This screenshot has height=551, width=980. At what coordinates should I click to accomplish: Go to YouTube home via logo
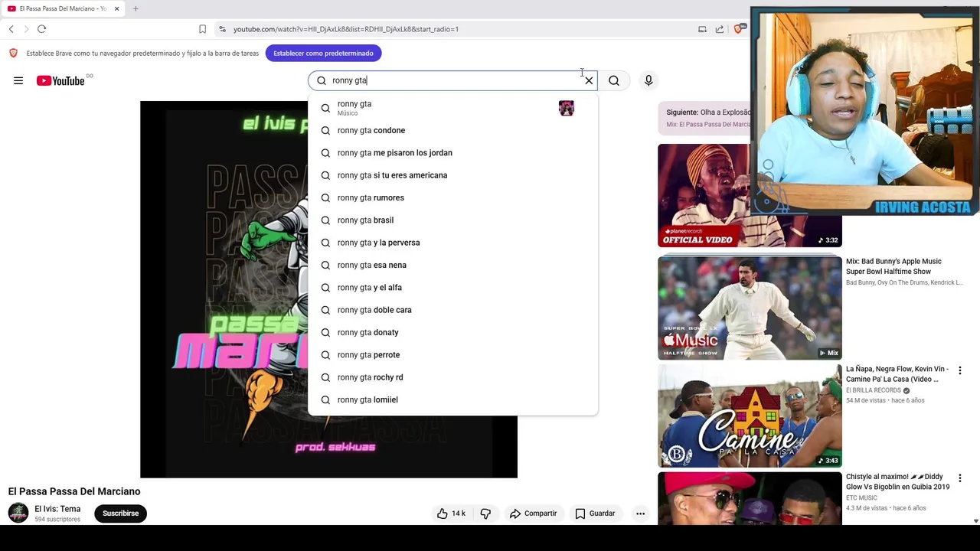pos(60,80)
